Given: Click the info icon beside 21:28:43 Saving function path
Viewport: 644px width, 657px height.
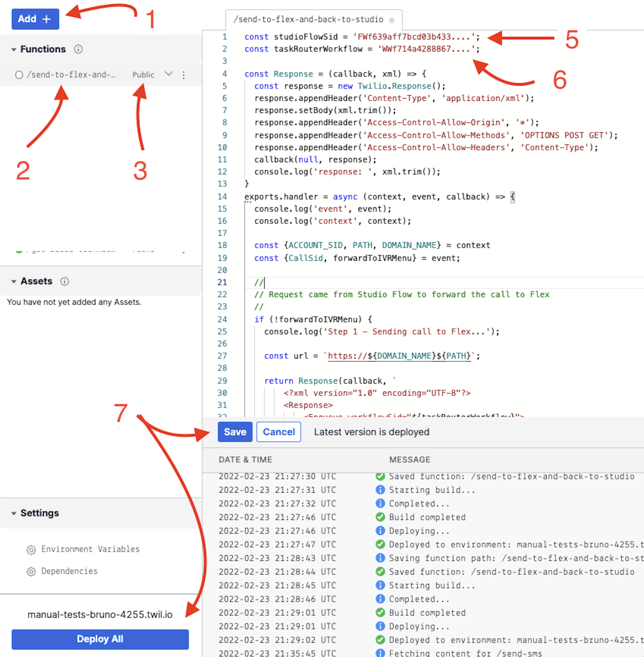Looking at the screenshot, I should pyautogui.click(x=380, y=558).
